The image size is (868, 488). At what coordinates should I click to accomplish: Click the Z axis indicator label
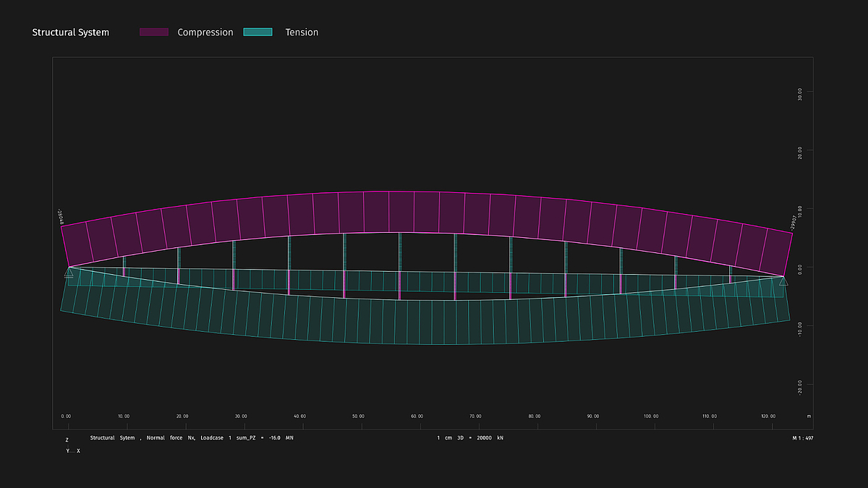click(x=67, y=440)
